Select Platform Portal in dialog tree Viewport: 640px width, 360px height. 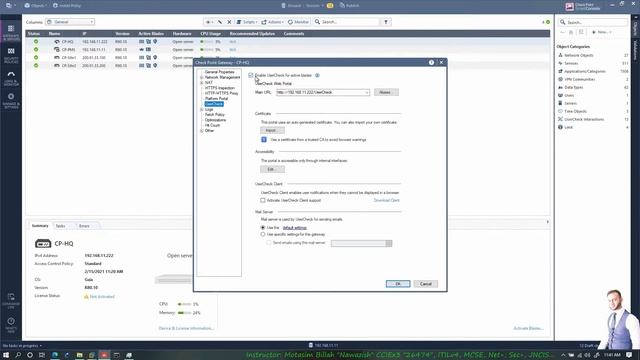point(216,99)
